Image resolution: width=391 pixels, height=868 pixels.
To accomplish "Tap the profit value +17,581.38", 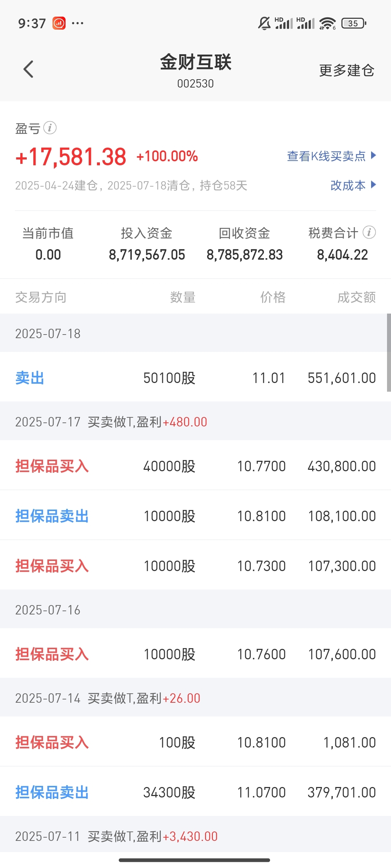I will [x=71, y=157].
